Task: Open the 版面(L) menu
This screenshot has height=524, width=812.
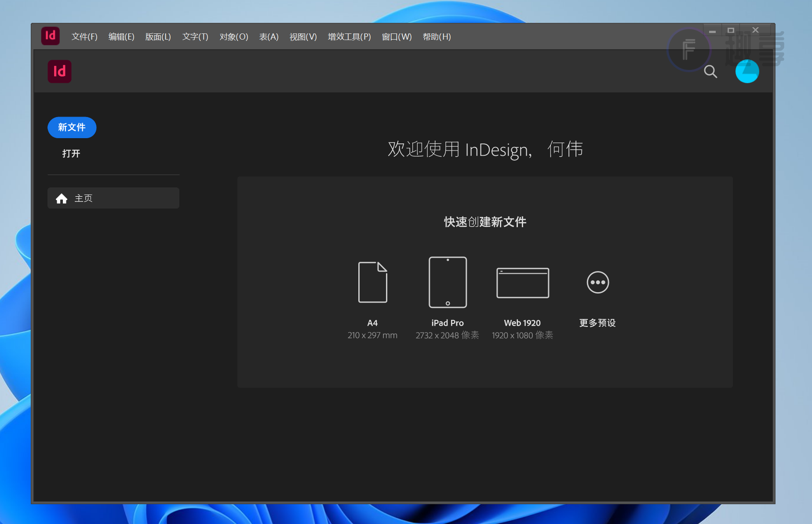Action: coord(158,37)
